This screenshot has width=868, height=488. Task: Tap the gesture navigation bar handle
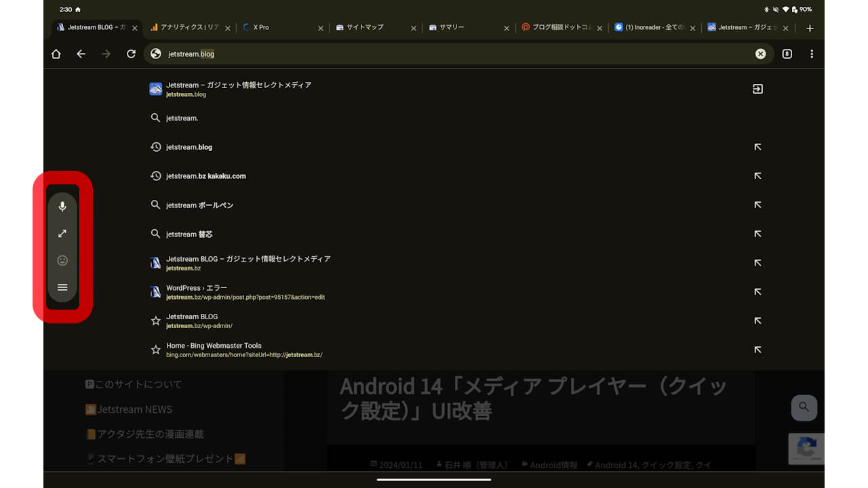pos(434,480)
